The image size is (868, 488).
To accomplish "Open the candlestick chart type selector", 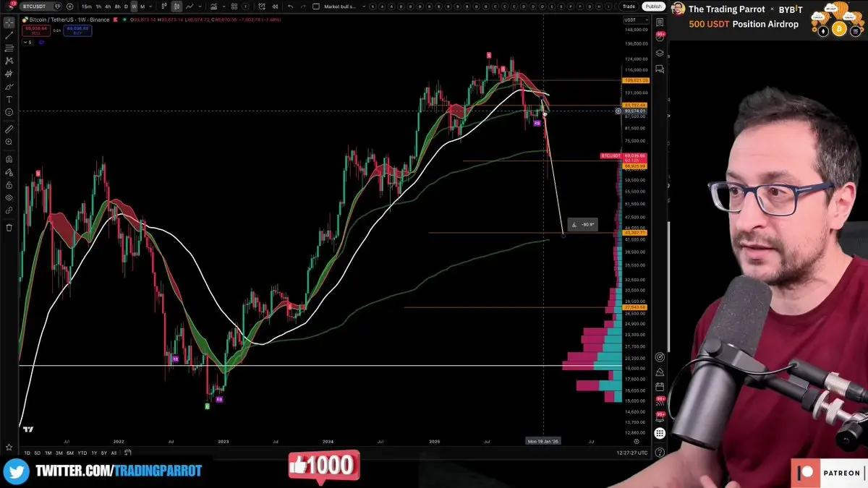I will [176, 7].
